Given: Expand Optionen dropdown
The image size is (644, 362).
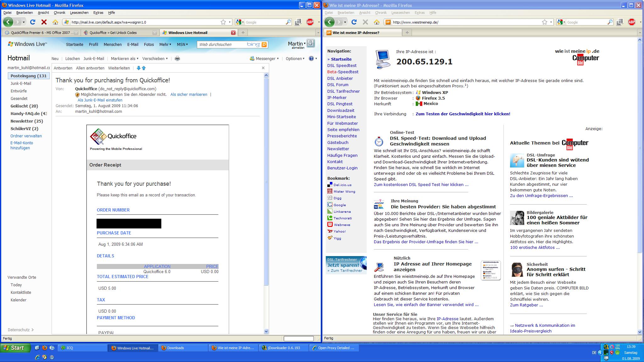Looking at the screenshot, I should coord(295,58).
